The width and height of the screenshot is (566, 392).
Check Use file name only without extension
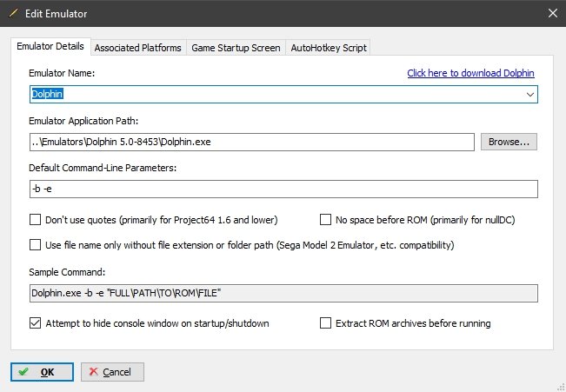tap(35, 245)
